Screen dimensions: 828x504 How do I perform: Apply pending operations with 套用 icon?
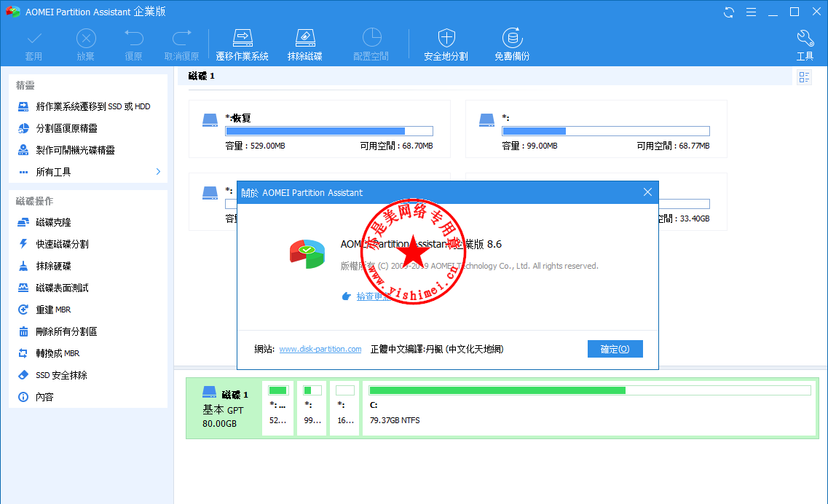click(x=33, y=44)
